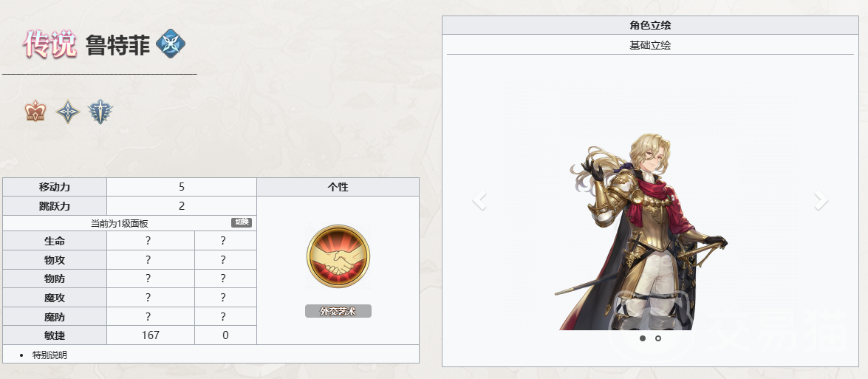The height and width of the screenshot is (379, 868).
Task: Click the blue four-point star icon
Action: click(x=68, y=112)
